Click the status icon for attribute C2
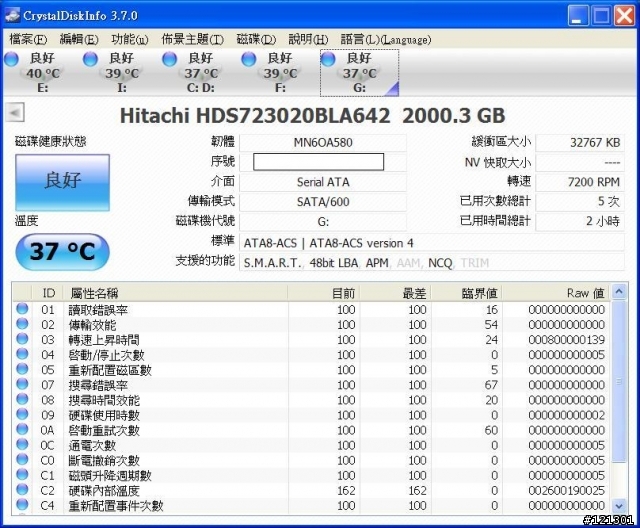The width and height of the screenshot is (640, 528). (22, 490)
